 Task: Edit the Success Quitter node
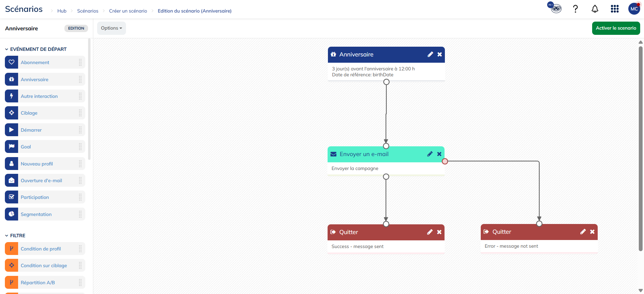(x=430, y=232)
